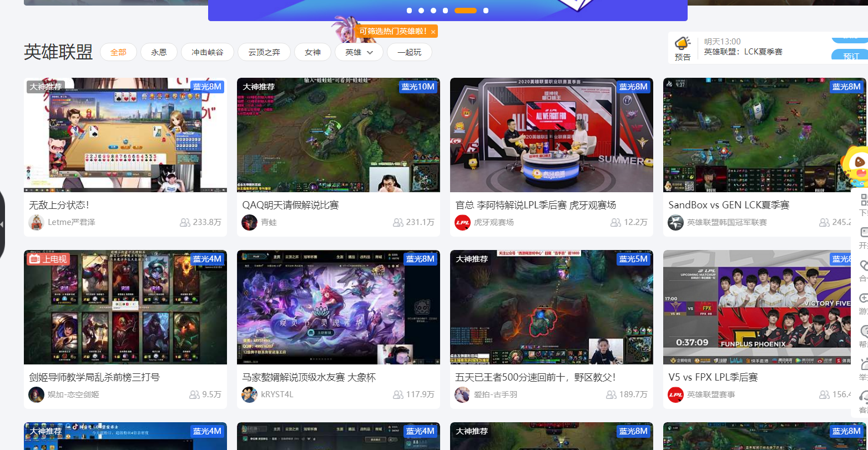This screenshot has width=868, height=450.
Task: Open the 英雄联盟:LCK夏季赛 preview notice
Action: pos(743,52)
